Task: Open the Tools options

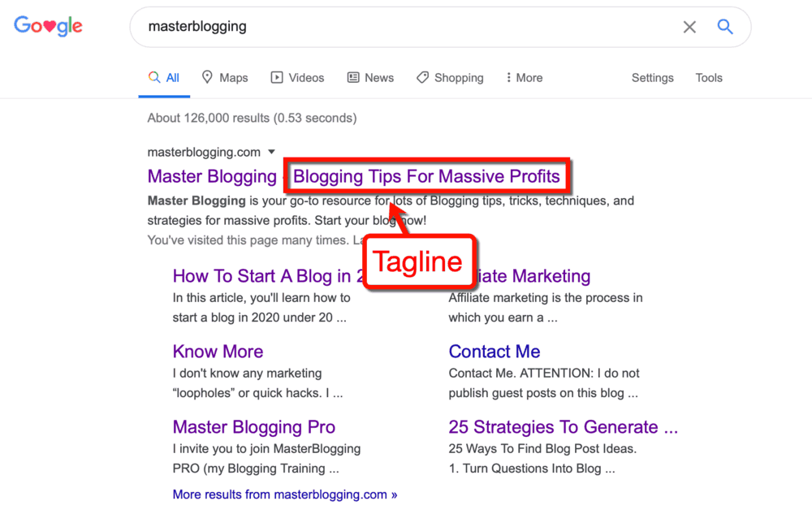Action: [x=708, y=77]
